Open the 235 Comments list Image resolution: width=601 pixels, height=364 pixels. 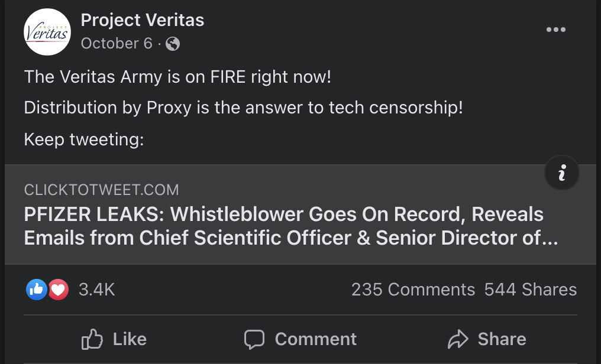[413, 290]
